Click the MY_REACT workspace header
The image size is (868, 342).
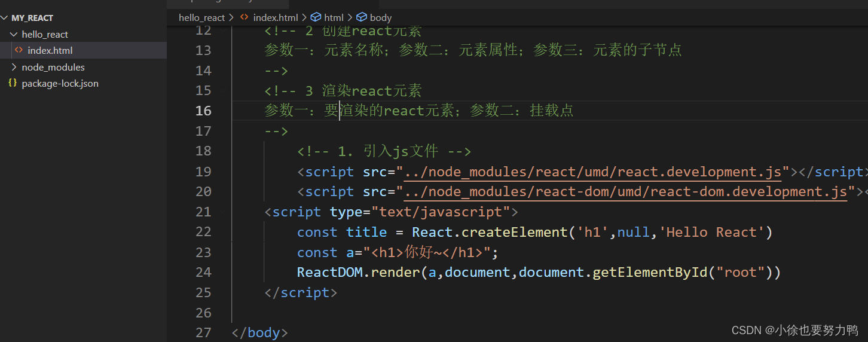click(32, 18)
